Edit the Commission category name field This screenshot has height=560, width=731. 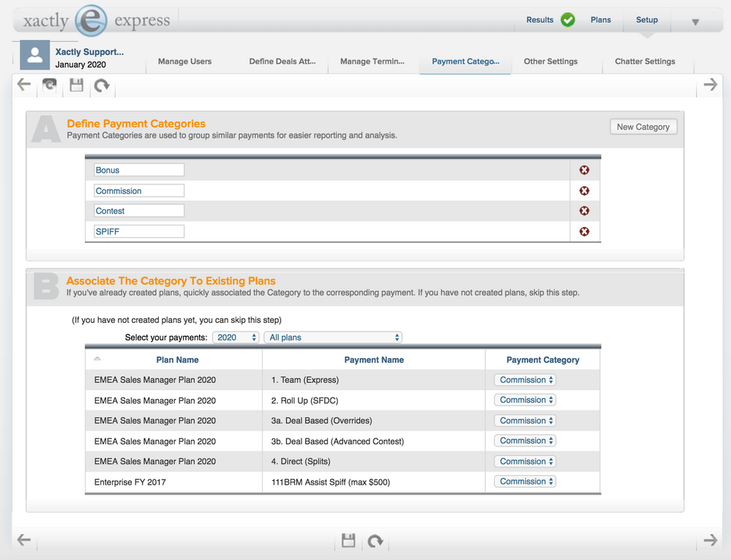[139, 191]
